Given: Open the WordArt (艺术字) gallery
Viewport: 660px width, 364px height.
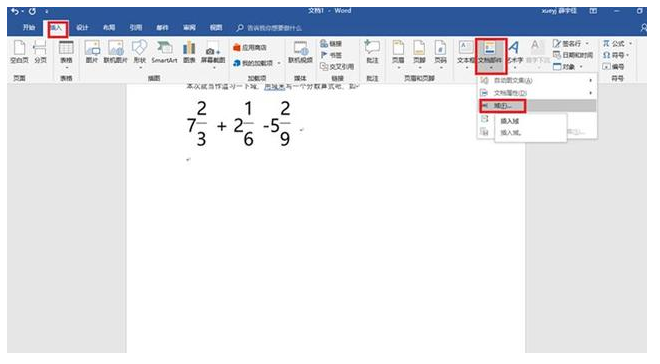Looking at the screenshot, I should point(514,54).
